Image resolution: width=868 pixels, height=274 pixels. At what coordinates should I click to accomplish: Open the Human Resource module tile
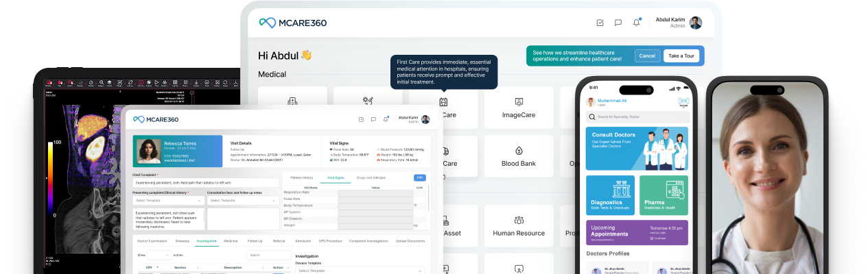pos(518,225)
